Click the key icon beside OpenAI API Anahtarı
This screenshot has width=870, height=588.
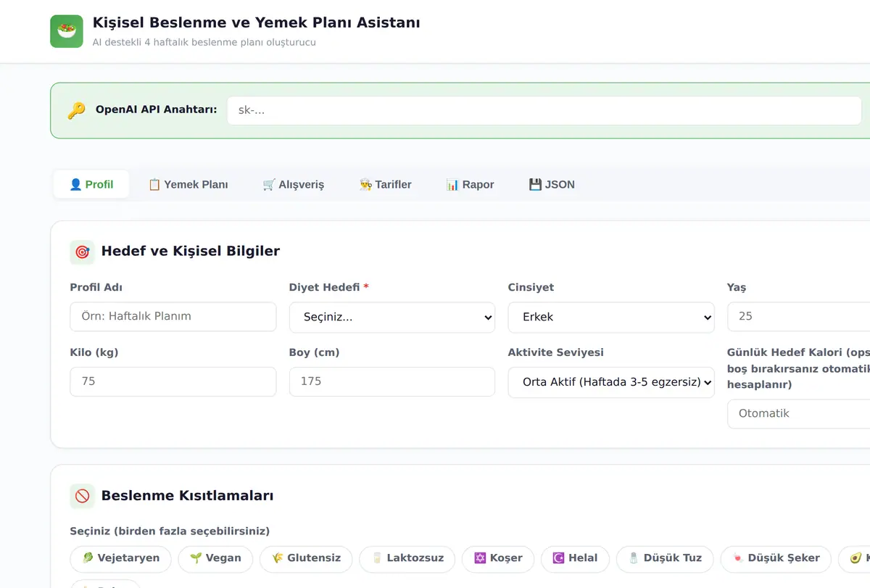tap(76, 110)
